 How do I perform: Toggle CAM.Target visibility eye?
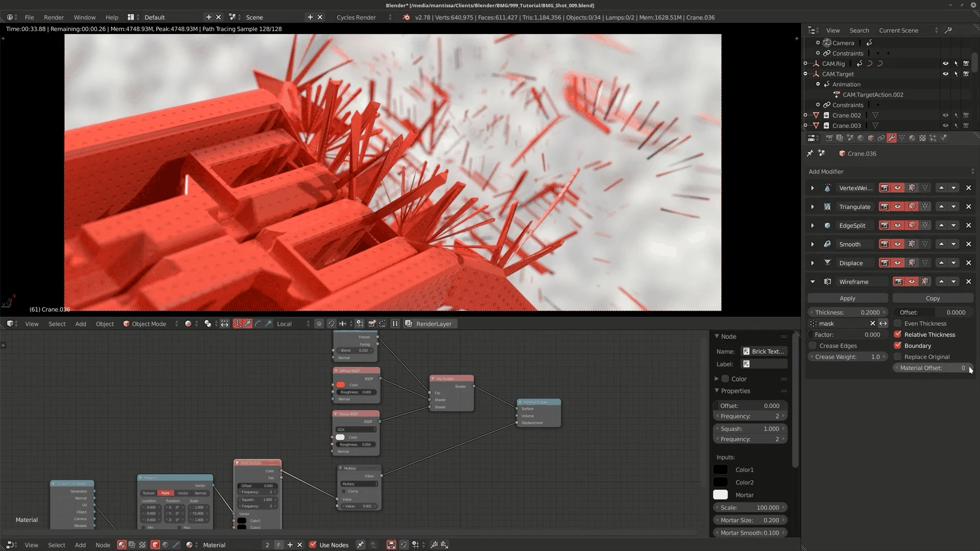[945, 74]
